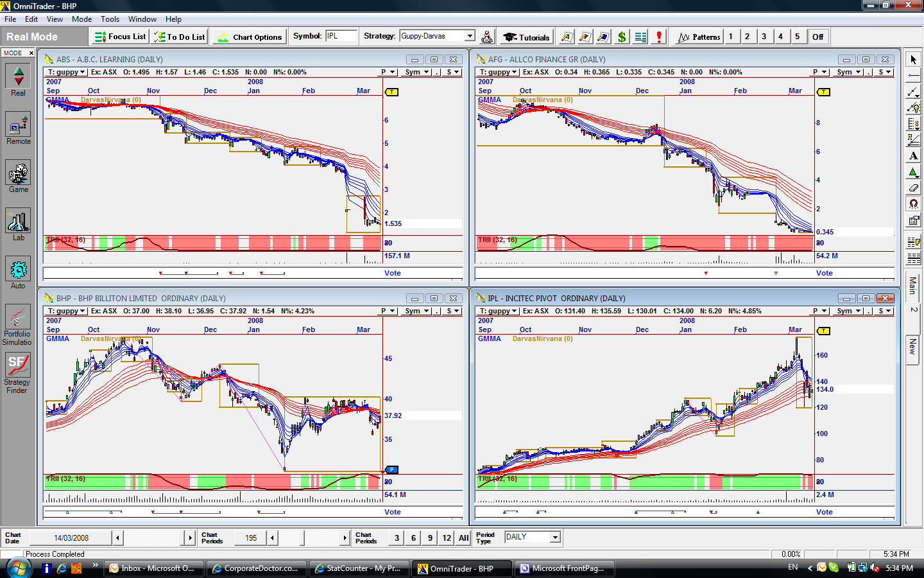
Task: Select the eraser tool
Action: (x=913, y=188)
